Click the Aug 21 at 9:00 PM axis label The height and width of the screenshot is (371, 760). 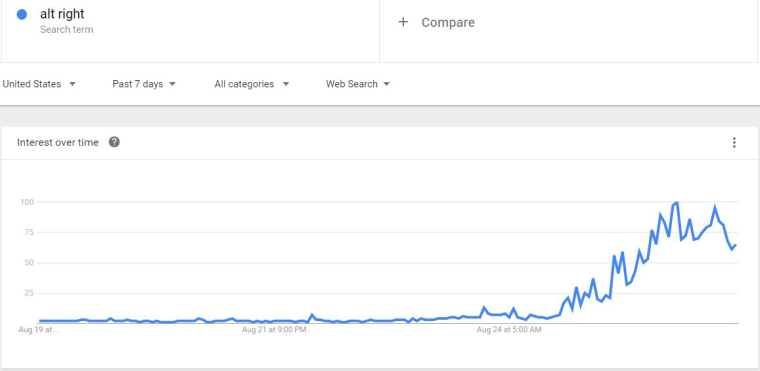click(x=274, y=330)
